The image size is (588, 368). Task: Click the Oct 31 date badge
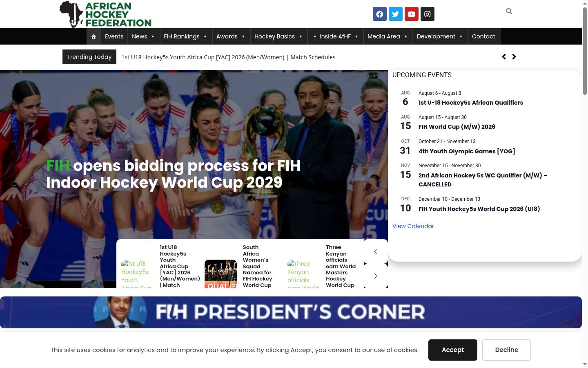(405, 147)
